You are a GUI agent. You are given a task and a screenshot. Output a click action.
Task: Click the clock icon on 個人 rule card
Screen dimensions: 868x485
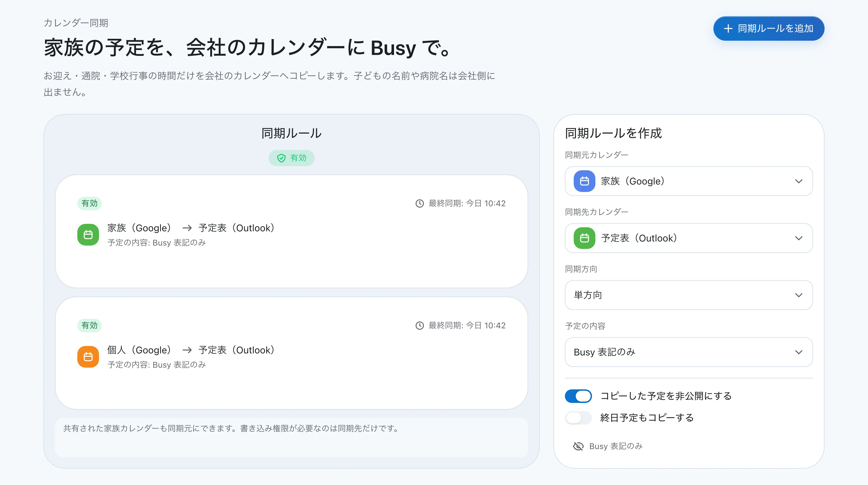[x=420, y=325]
